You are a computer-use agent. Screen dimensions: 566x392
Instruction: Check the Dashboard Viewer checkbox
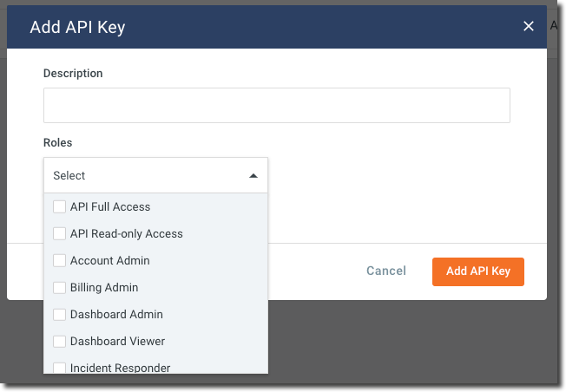pos(59,341)
